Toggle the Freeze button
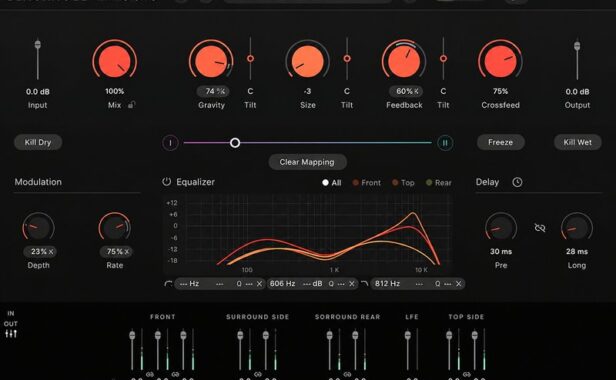The image size is (616, 380). click(500, 142)
